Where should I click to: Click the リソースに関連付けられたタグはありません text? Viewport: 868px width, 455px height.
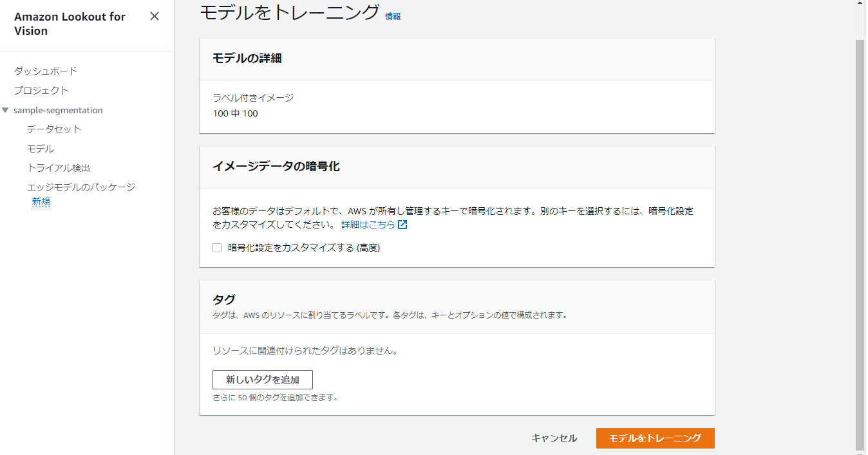305,351
